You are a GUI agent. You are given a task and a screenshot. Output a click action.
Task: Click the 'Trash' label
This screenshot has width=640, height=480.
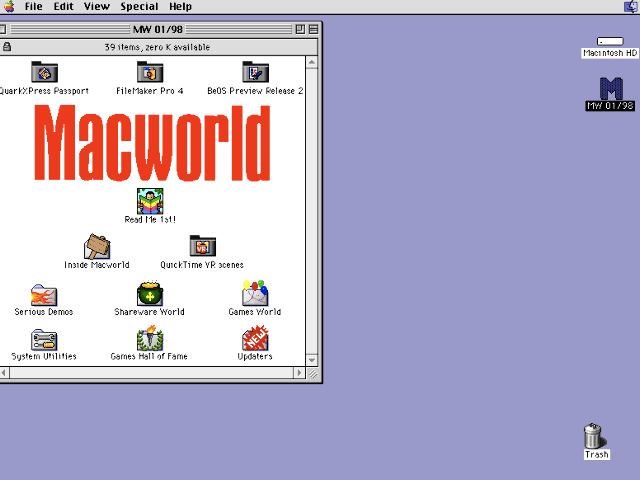[x=597, y=455]
